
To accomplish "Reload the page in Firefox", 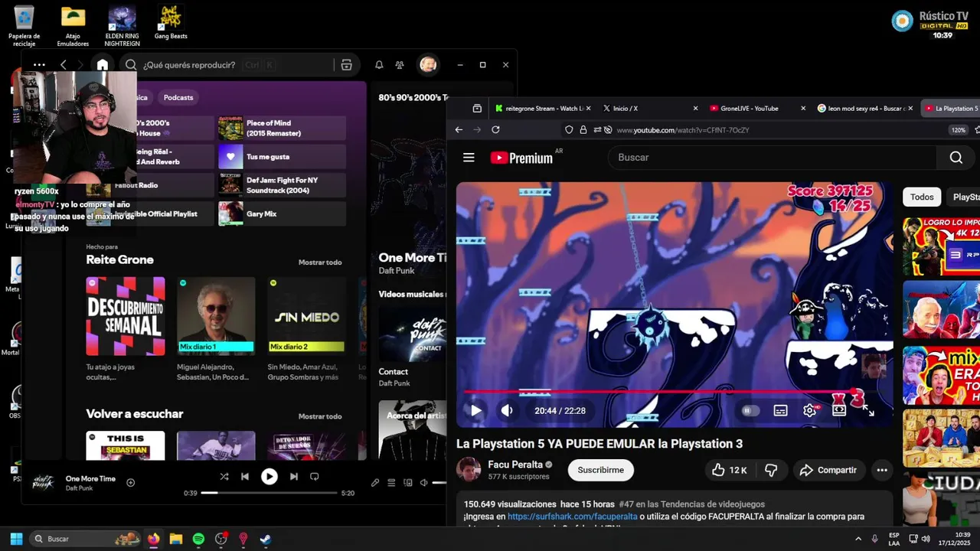I will coord(495,130).
